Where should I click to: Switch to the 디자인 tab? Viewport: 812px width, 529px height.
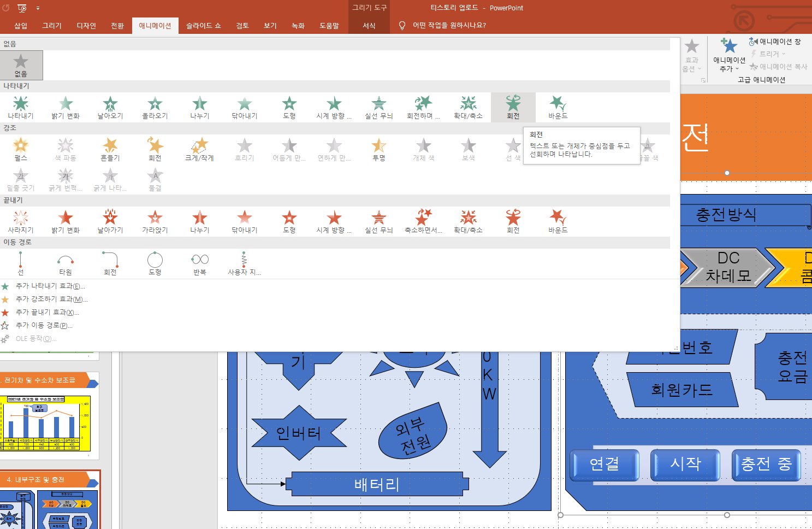(86, 26)
